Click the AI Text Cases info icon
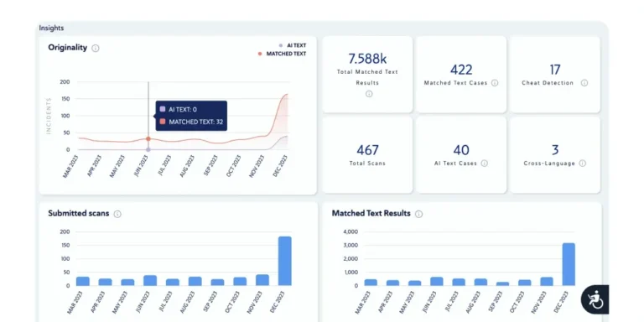 [484, 164]
